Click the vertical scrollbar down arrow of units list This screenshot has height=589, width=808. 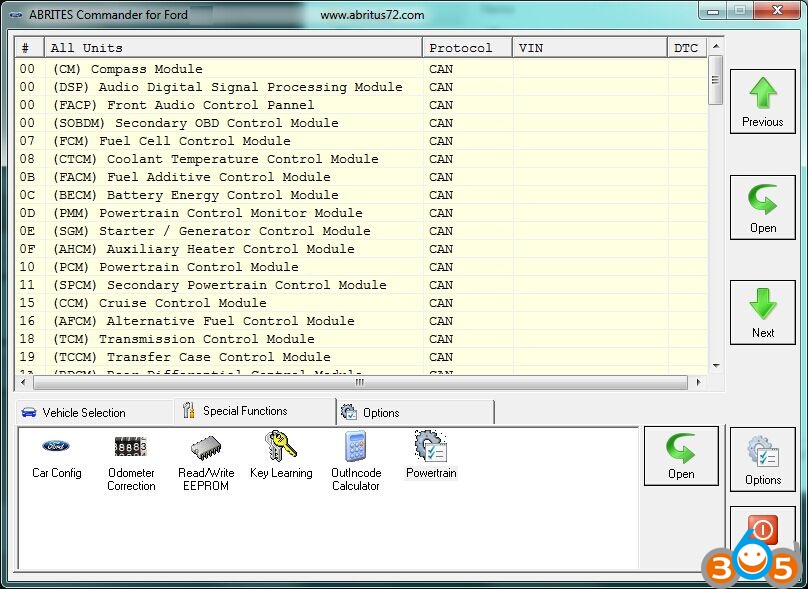tap(715, 367)
